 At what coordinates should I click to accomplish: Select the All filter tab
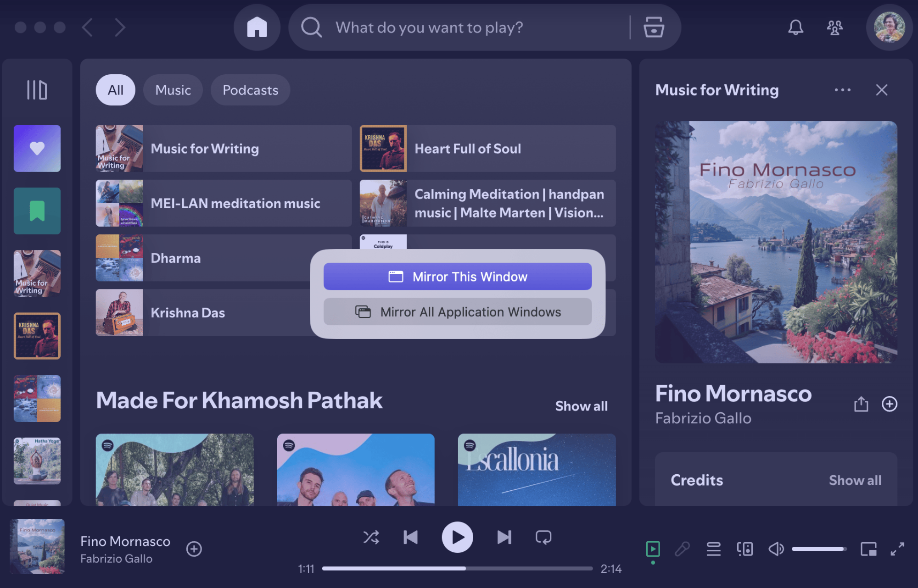coord(115,90)
